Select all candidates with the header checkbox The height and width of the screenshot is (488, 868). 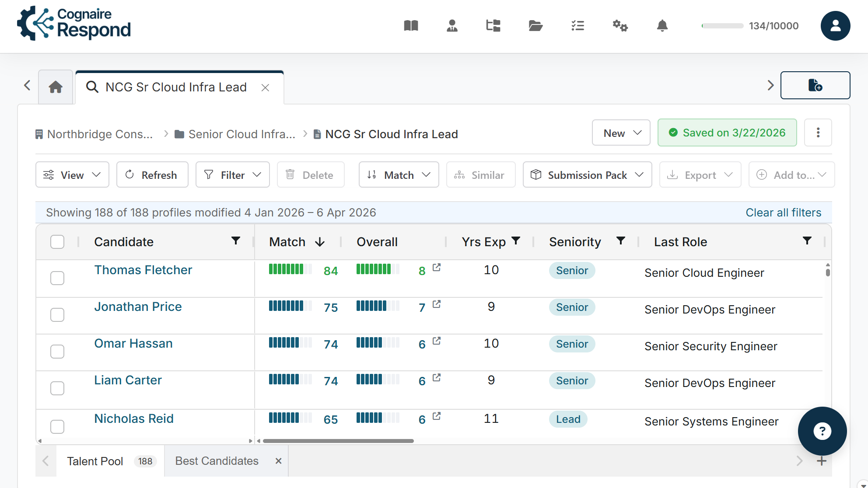click(x=57, y=241)
